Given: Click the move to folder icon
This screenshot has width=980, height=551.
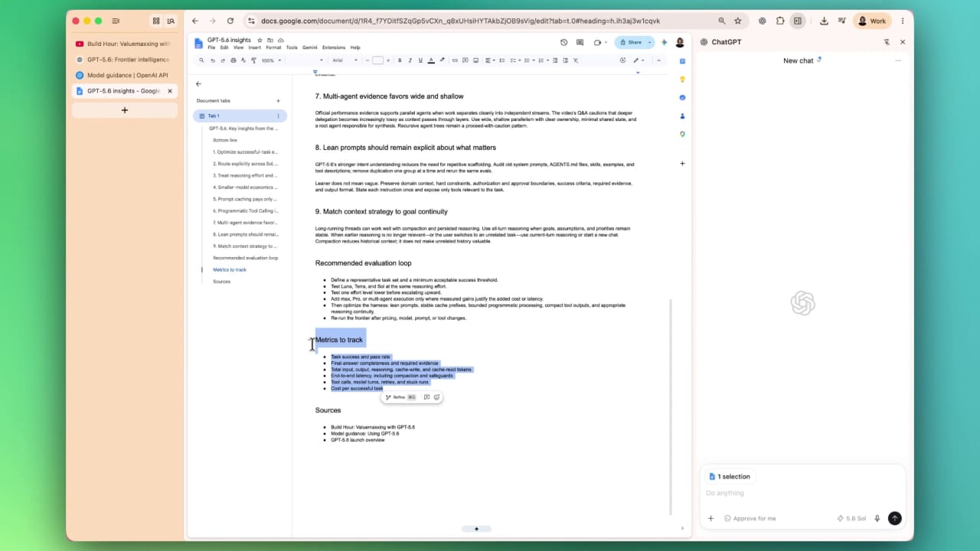Looking at the screenshot, I should (270, 41).
